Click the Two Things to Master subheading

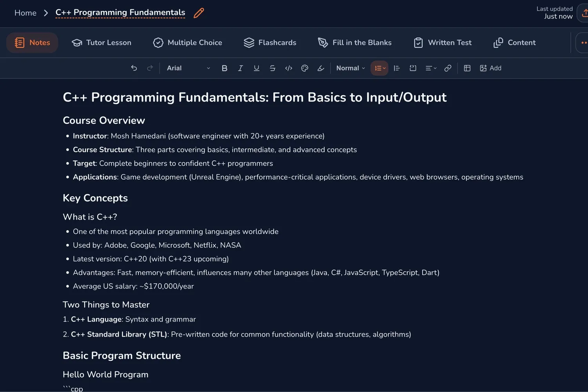(106, 305)
